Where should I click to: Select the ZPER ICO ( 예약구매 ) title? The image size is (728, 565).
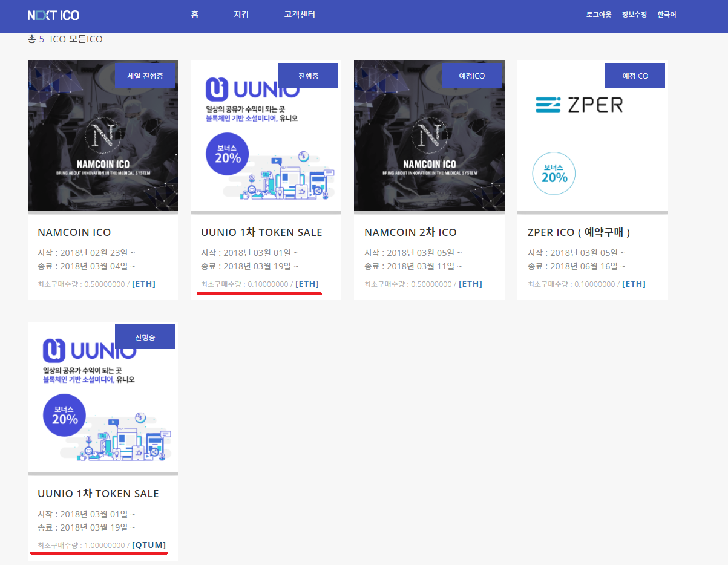pos(579,232)
